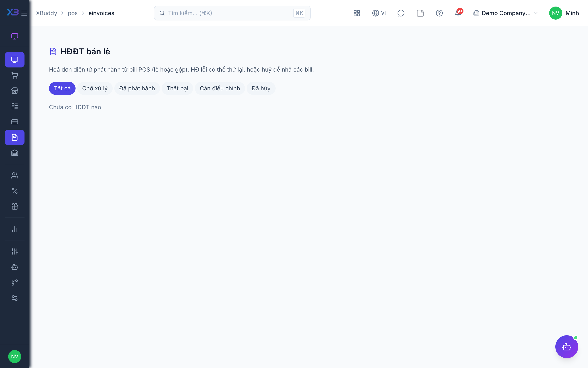Open the apps grid icon in header

[357, 13]
